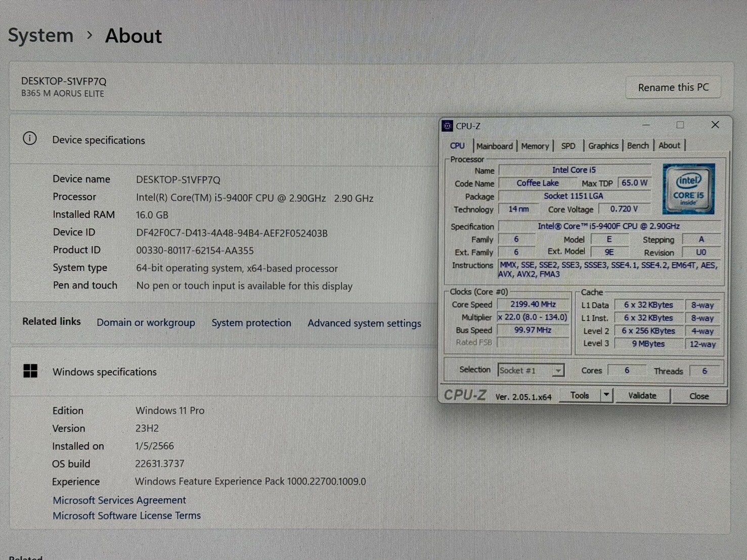Viewport: 747px width, 560px height.
Task: Select the SPD tab
Action: (568, 146)
